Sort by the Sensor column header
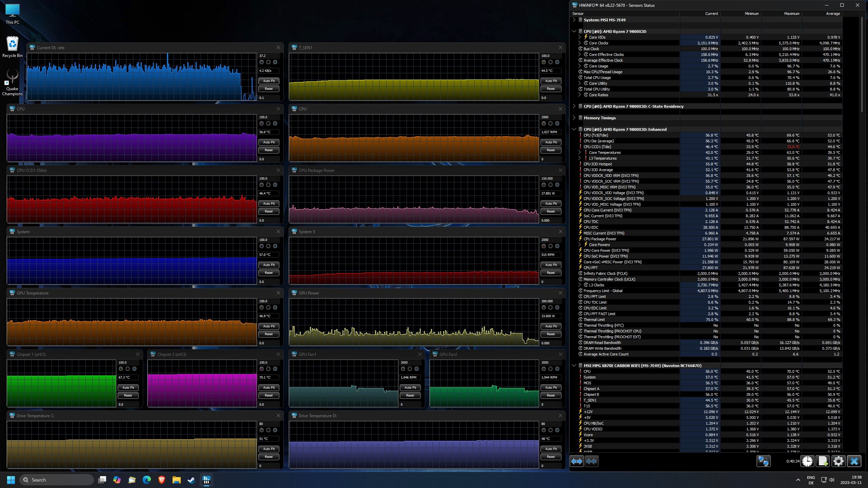The height and width of the screenshot is (488, 868). (625, 14)
